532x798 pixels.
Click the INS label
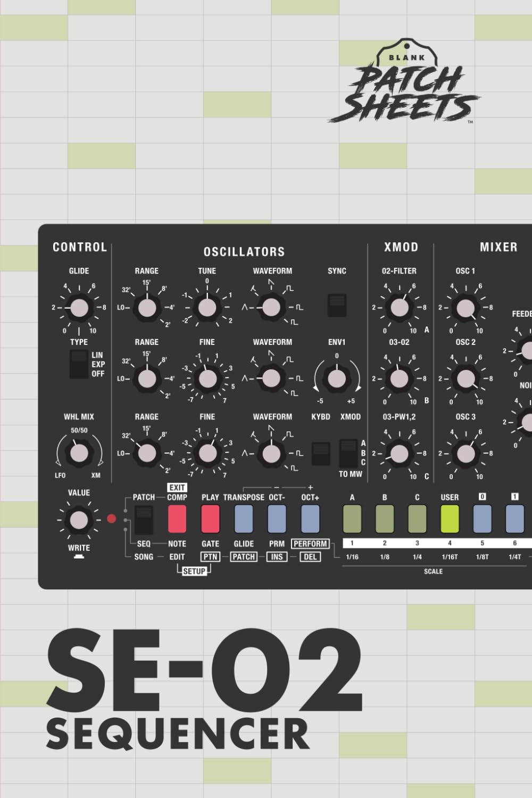tap(277, 557)
